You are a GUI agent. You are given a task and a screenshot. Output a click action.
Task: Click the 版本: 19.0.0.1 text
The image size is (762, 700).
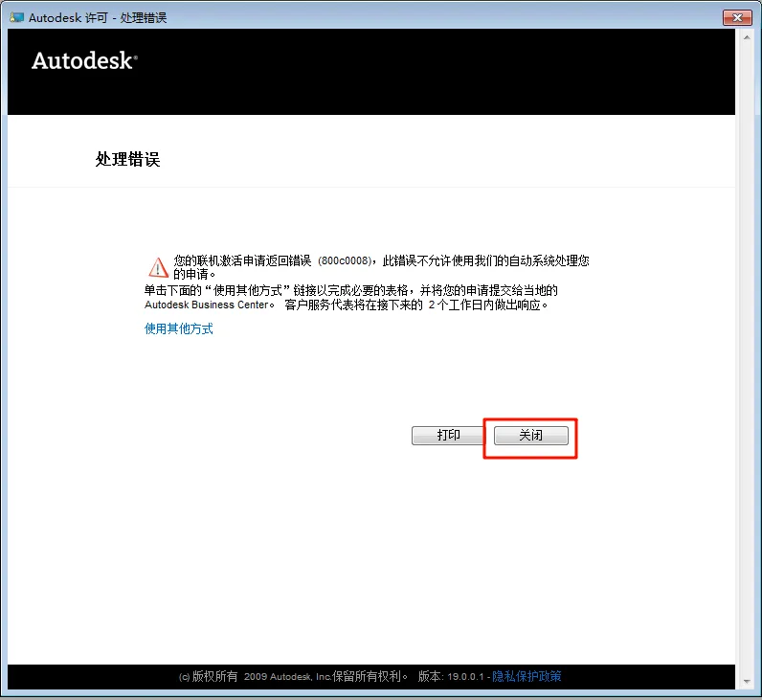pos(451,676)
